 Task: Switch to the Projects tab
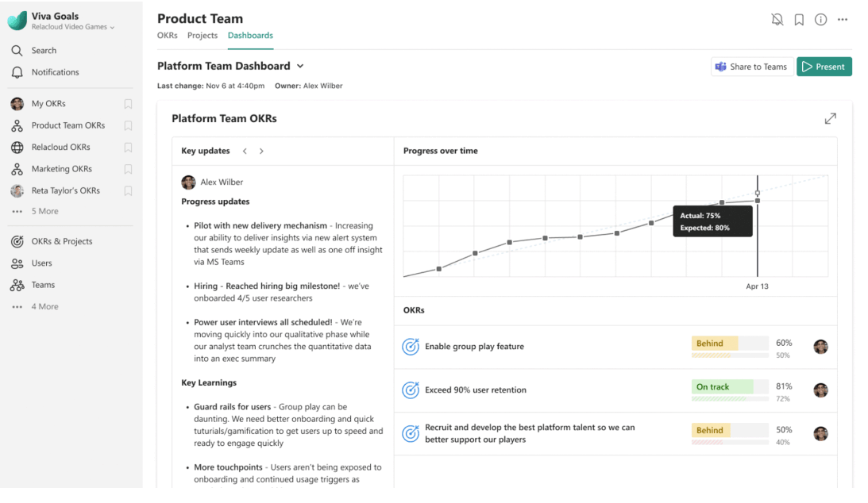coord(203,36)
